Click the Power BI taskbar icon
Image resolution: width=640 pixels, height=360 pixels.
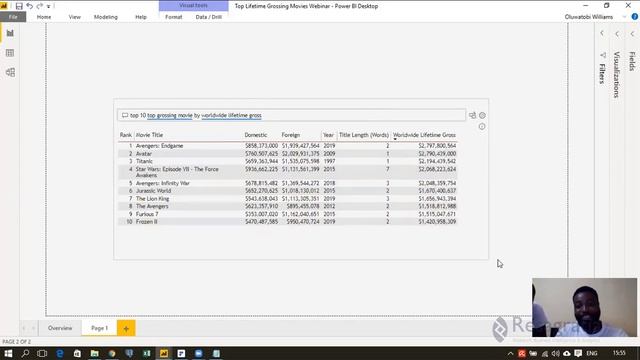(x=164, y=353)
